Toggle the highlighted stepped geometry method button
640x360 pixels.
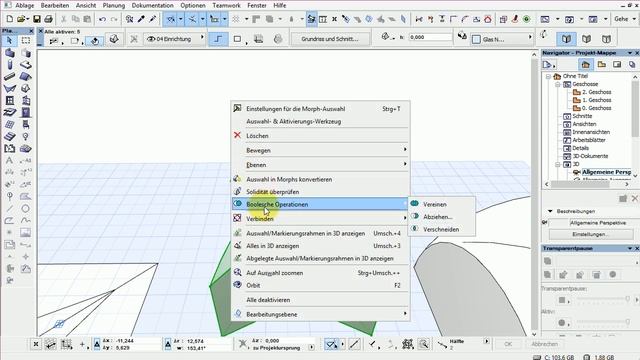218,39
